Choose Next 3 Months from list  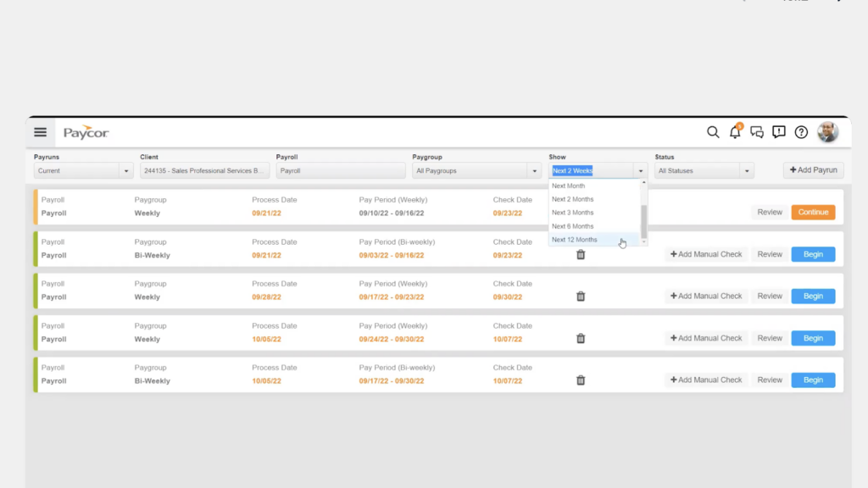pyautogui.click(x=573, y=213)
